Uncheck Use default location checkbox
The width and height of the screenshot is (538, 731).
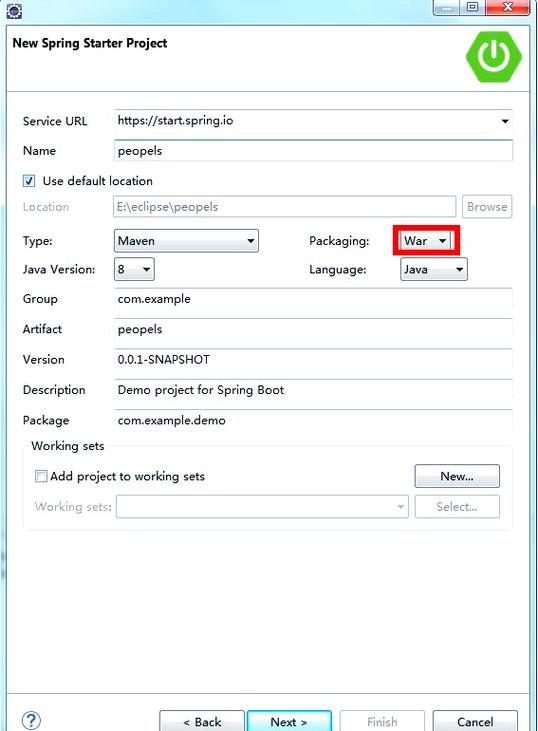coord(29,181)
